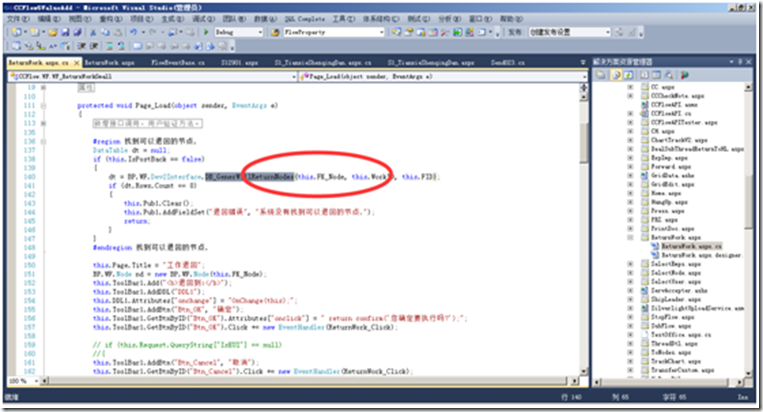Expand the CC.aspx node in Solution Explorer
This screenshot has width=763, height=412.
coord(631,87)
